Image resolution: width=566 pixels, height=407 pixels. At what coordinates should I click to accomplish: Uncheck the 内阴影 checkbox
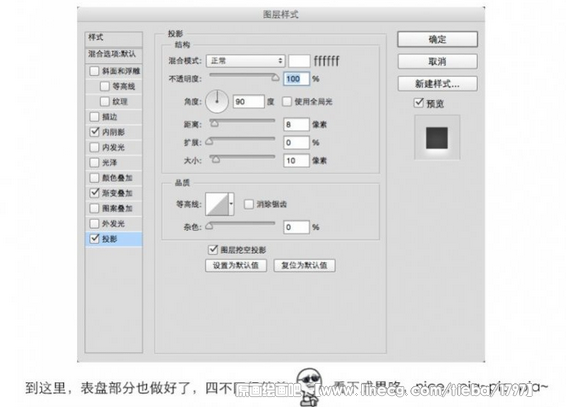(94, 132)
